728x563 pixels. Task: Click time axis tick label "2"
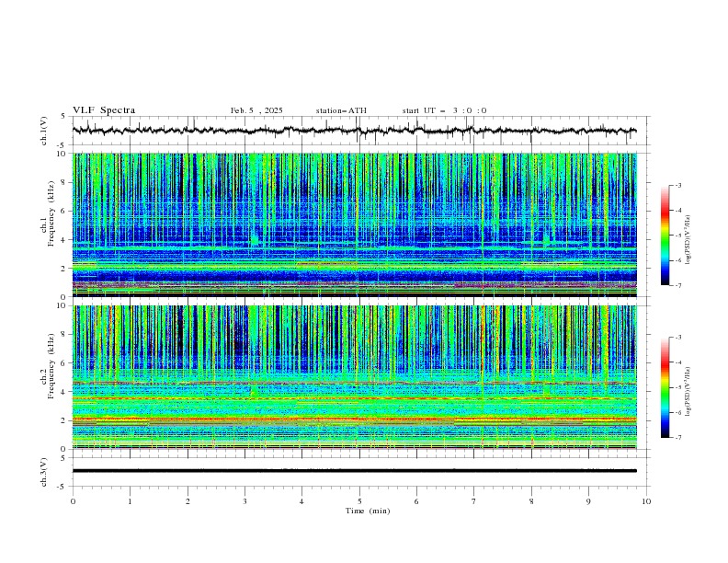[x=188, y=501]
